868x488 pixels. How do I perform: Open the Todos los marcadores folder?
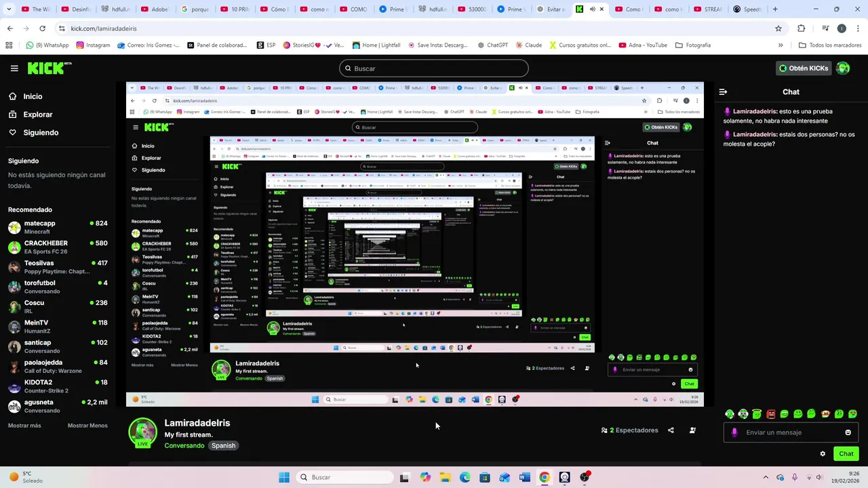(830, 45)
